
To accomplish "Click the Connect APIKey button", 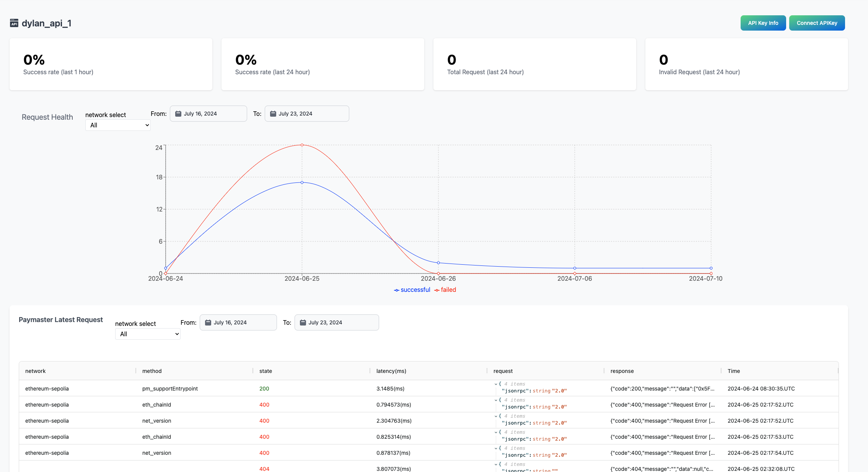I will [x=817, y=23].
